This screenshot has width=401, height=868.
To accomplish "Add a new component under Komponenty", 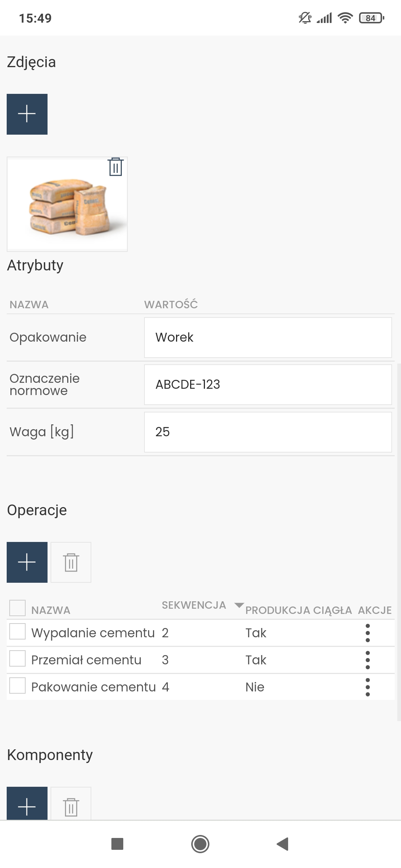I will tap(27, 803).
